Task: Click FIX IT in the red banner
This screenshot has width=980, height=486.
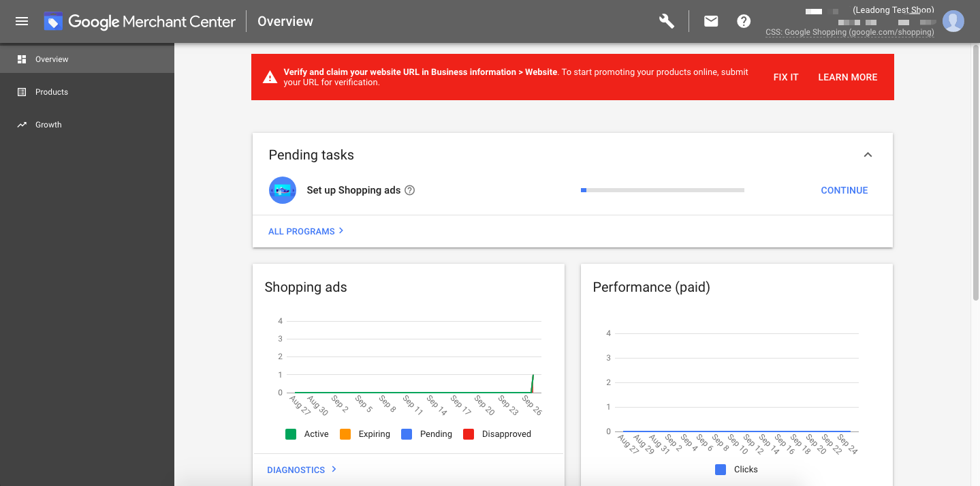Action: [785, 77]
